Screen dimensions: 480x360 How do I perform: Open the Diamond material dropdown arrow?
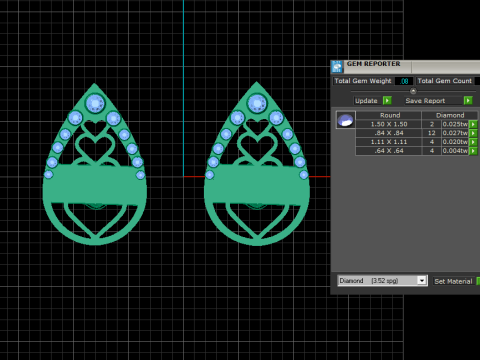[422, 281]
